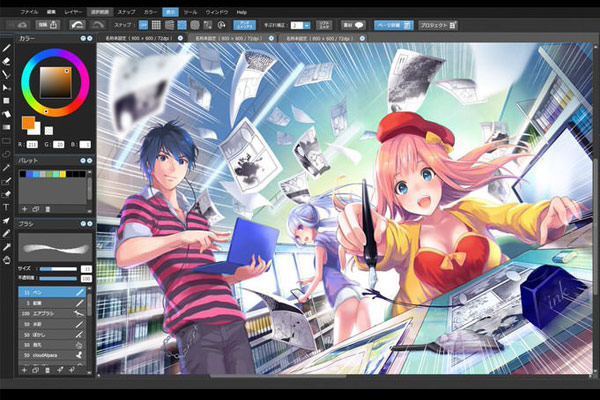This screenshot has width=600, height=400.
Task: Open Help menu
Action: pyautogui.click(x=241, y=12)
